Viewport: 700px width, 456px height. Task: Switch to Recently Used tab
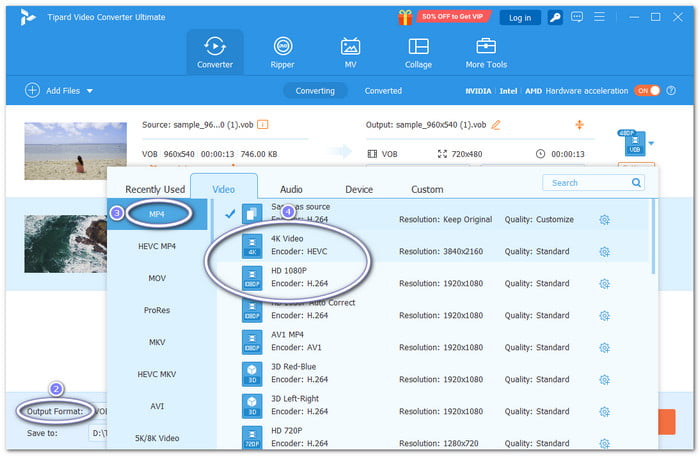point(155,189)
